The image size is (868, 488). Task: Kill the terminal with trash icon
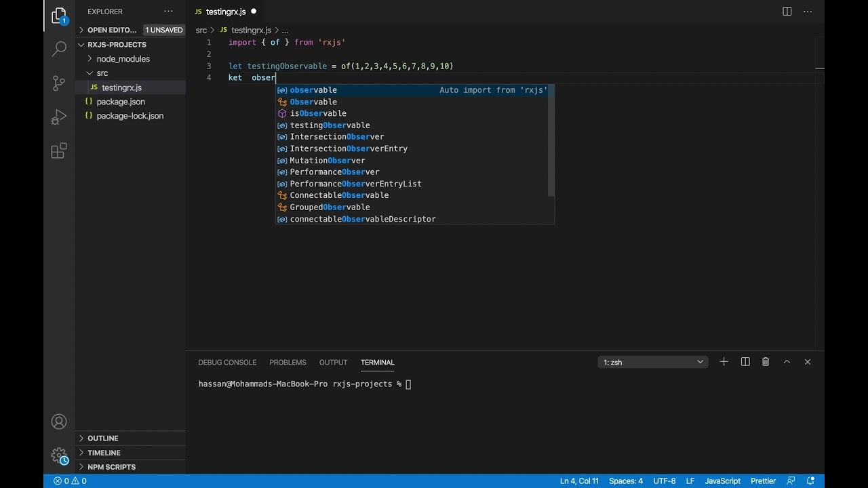[x=766, y=362]
